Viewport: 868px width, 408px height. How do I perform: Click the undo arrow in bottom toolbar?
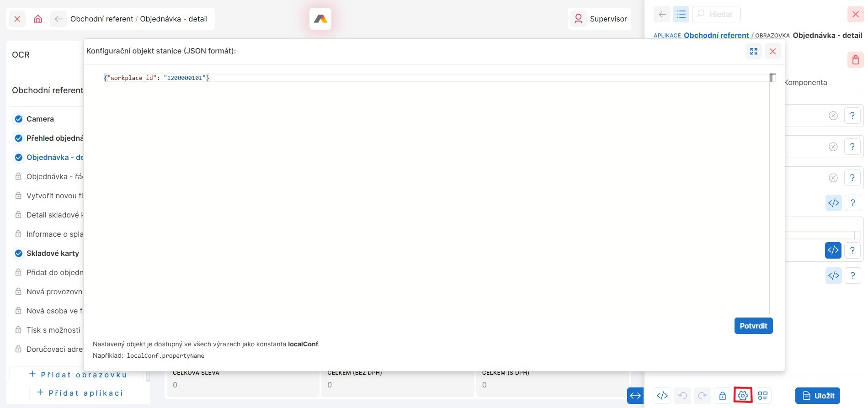point(682,396)
